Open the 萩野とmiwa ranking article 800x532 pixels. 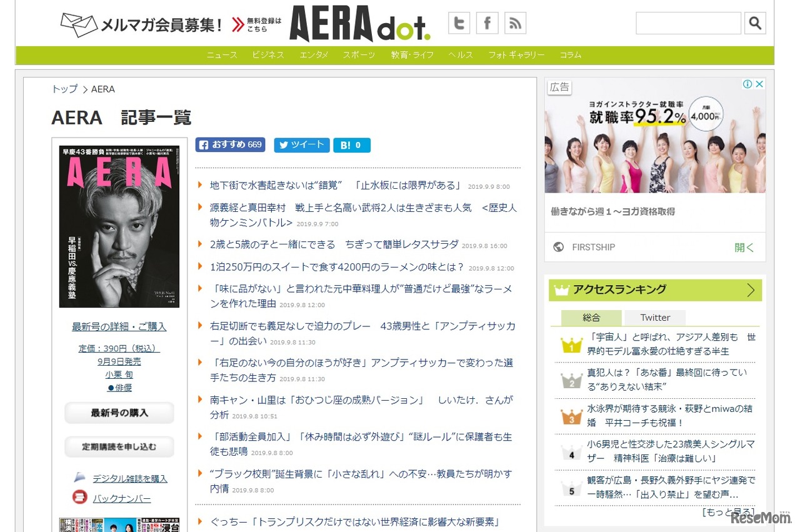669,416
